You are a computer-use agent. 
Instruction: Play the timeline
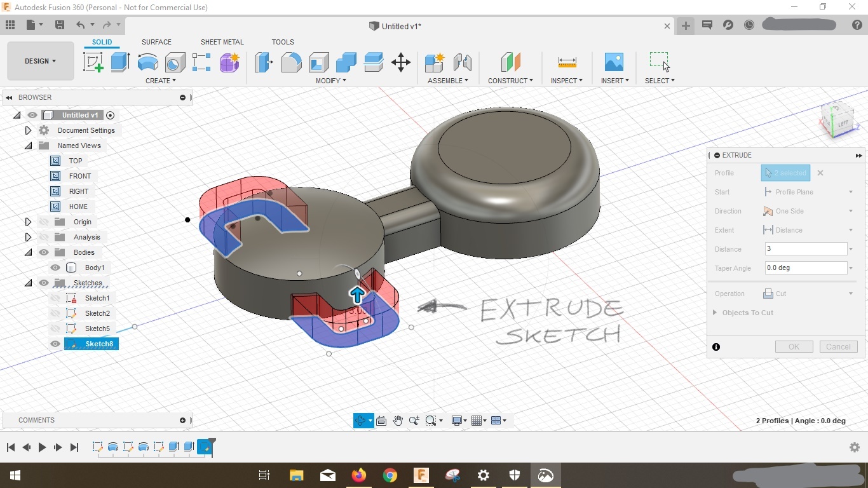tap(42, 447)
